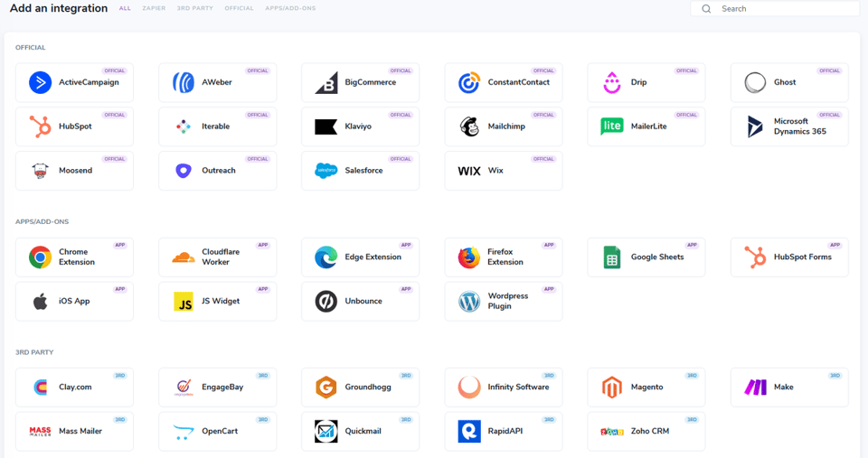Switch to the 3rd Party filter tab

[x=195, y=8]
